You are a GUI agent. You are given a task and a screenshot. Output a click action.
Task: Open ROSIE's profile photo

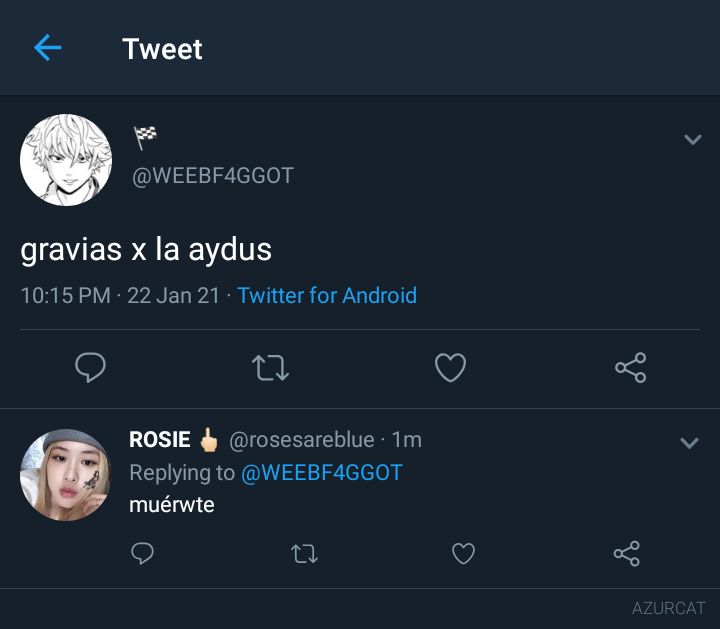coord(66,475)
